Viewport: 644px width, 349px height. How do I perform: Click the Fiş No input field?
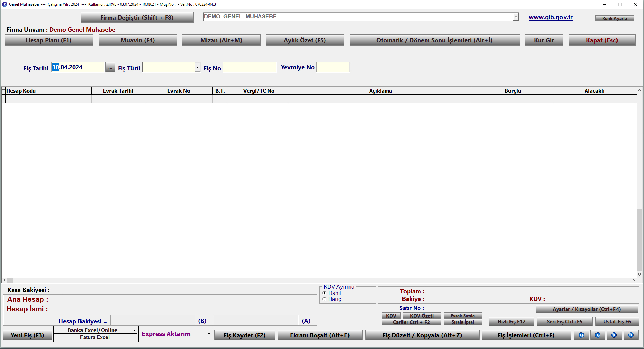(x=250, y=67)
